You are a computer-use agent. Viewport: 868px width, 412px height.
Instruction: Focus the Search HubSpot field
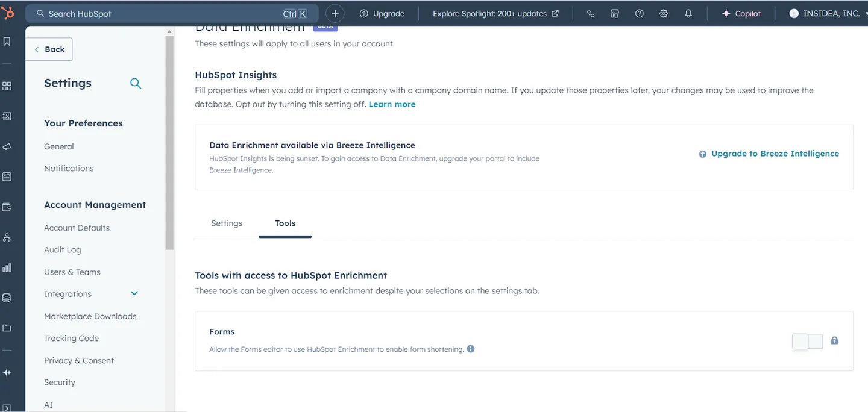(172, 13)
